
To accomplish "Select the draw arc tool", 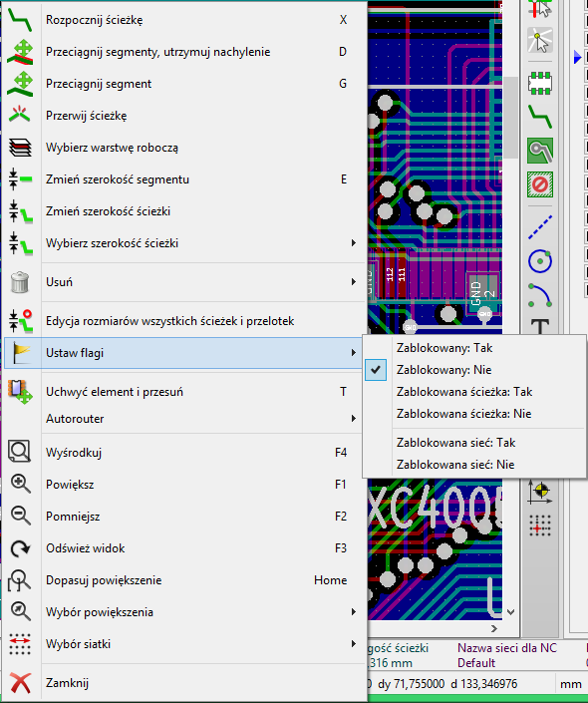I will (539, 295).
